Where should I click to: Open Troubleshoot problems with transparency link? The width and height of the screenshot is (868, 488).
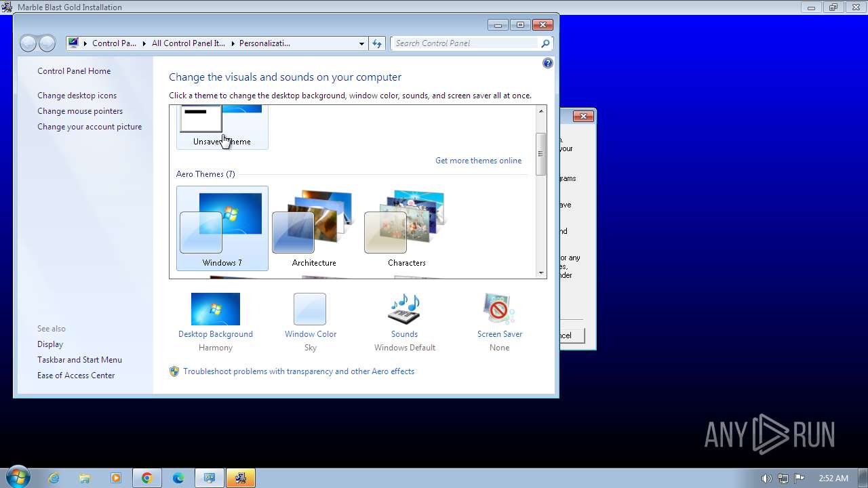click(298, 371)
